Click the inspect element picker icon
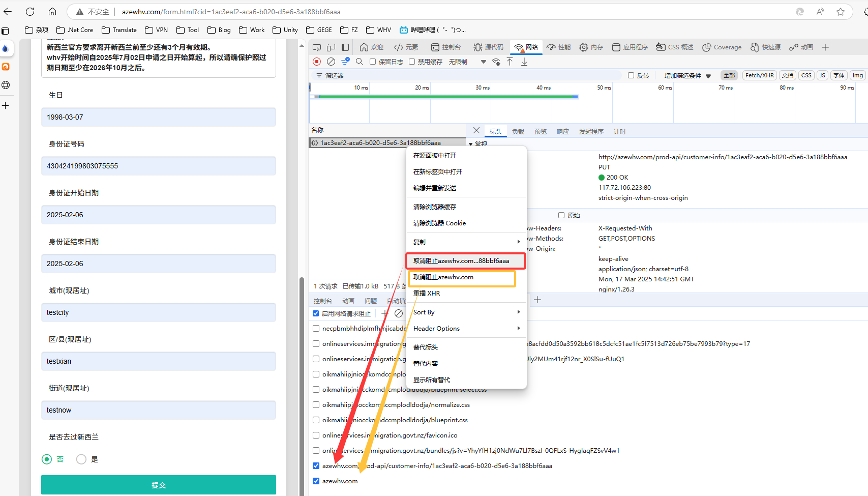 click(x=317, y=47)
